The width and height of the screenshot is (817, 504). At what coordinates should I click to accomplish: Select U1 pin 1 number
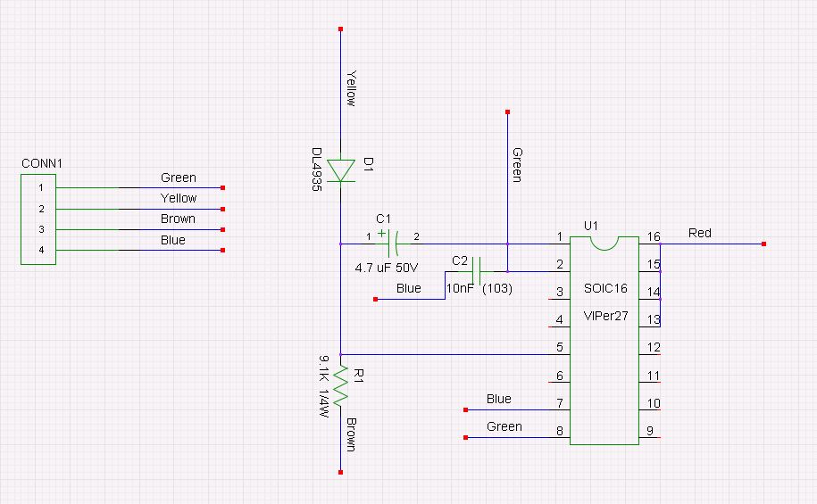[560, 237]
